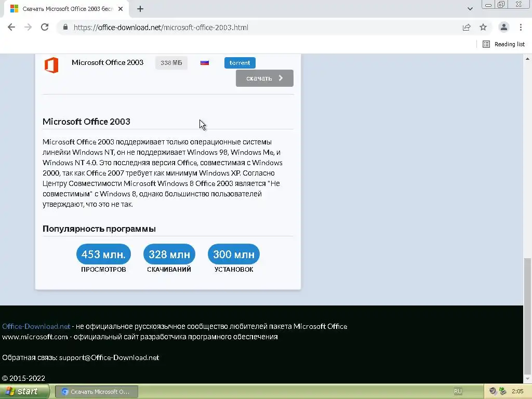Click the lock icon in address bar

(x=65, y=27)
